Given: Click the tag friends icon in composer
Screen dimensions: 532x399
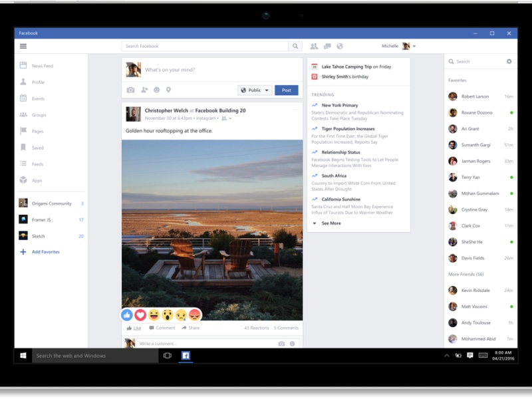Looking at the screenshot, I should click(144, 90).
